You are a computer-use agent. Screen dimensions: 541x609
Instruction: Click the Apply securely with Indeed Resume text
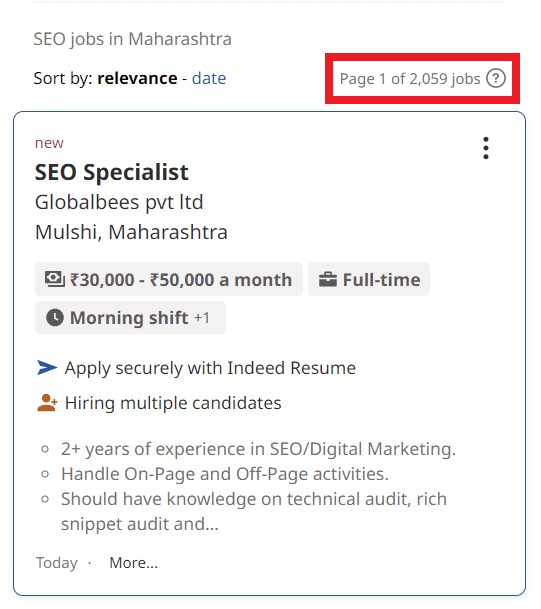210,368
